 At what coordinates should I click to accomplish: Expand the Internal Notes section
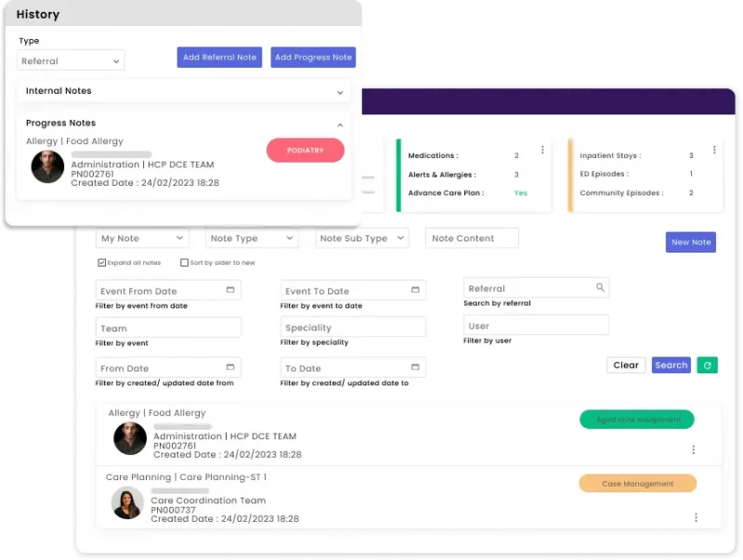(x=340, y=92)
